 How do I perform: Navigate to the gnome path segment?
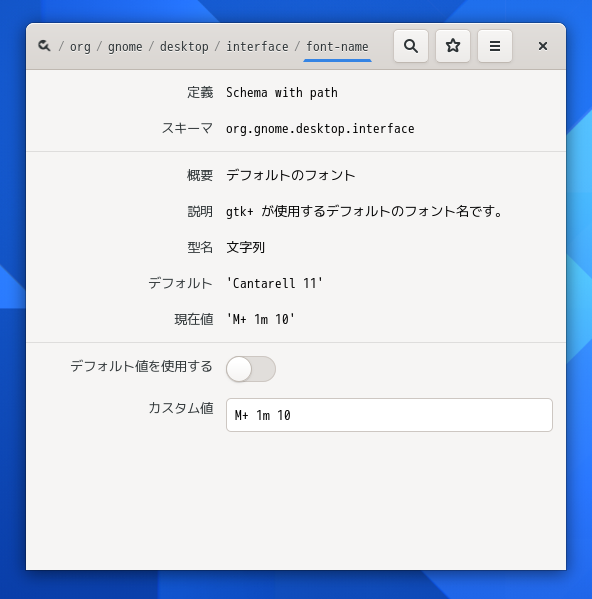coord(125,47)
